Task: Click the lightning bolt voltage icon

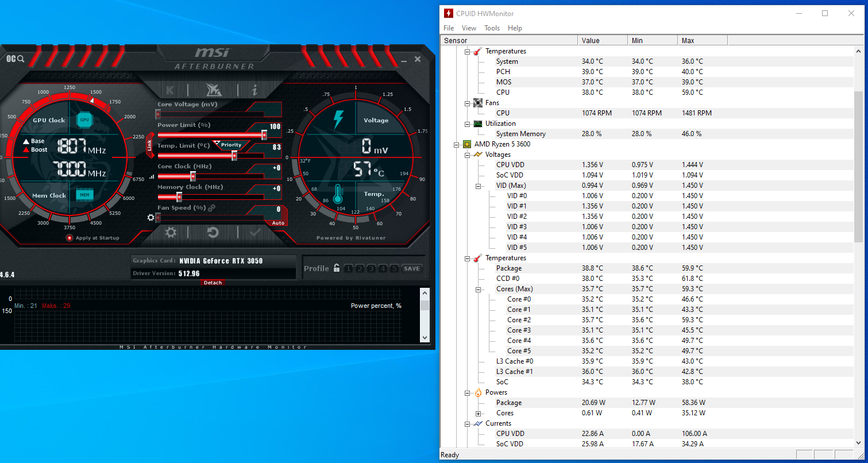Action: [x=338, y=119]
